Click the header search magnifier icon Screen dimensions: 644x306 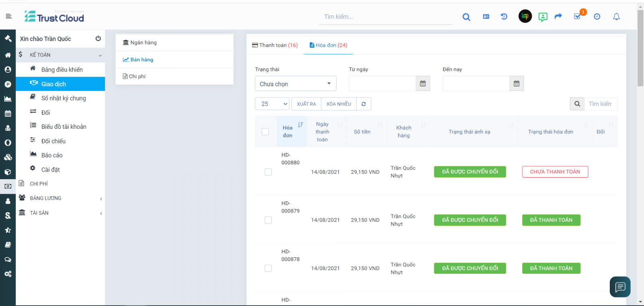tap(466, 17)
